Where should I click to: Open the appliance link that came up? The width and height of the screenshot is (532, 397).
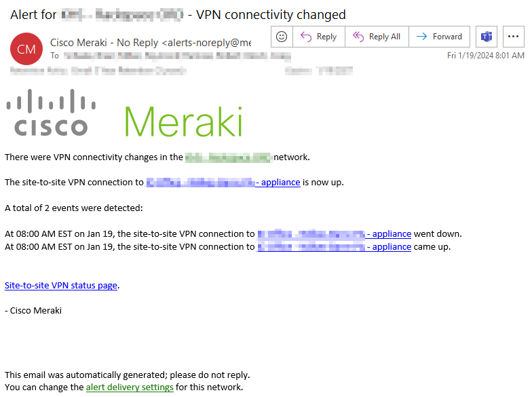[x=389, y=247]
